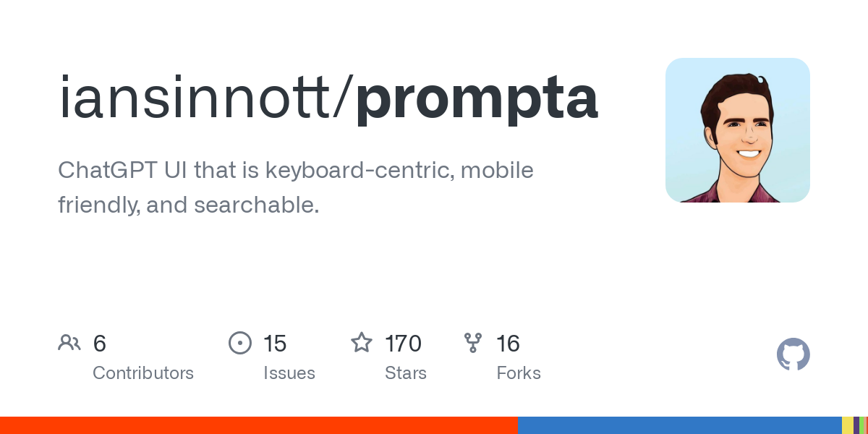Click the ChatGPT UI description text
Image resolution: width=868 pixels, height=434 pixels.
coord(295,187)
